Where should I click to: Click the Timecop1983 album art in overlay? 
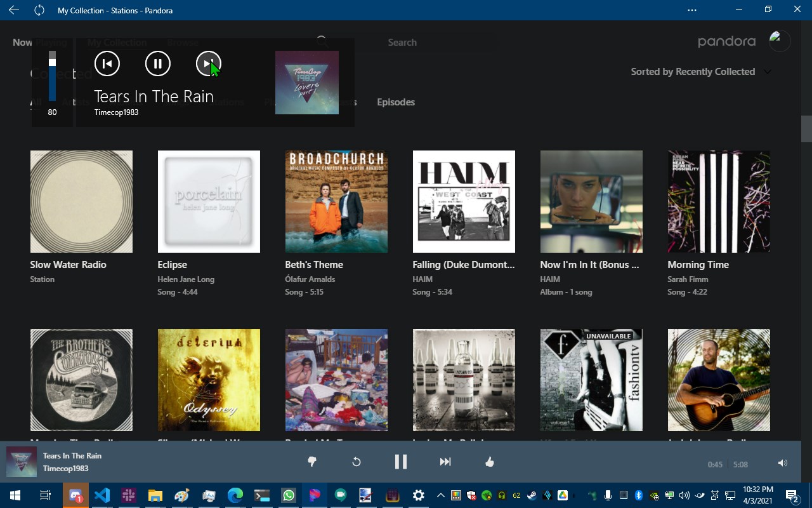(x=307, y=83)
